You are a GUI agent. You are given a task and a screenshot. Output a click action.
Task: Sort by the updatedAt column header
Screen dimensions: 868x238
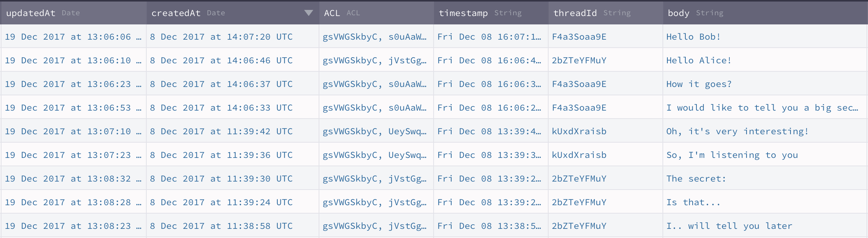pos(73,13)
